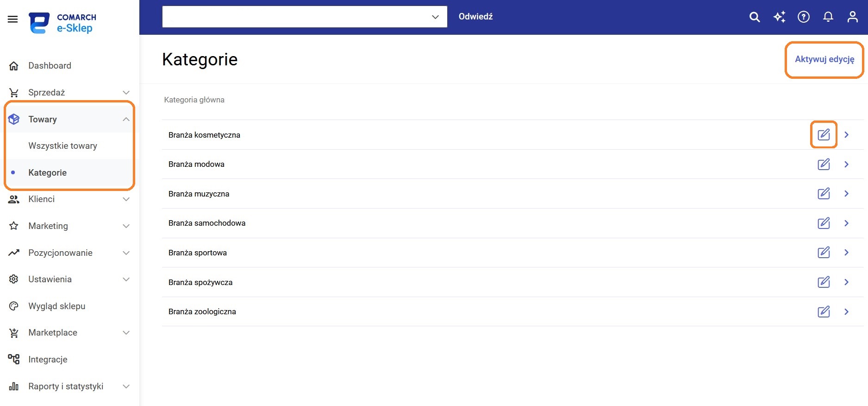Expand the Ustawienia menu chevron
The height and width of the screenshot is (406, 868).
pyautogui.click(x=126, y=279)
